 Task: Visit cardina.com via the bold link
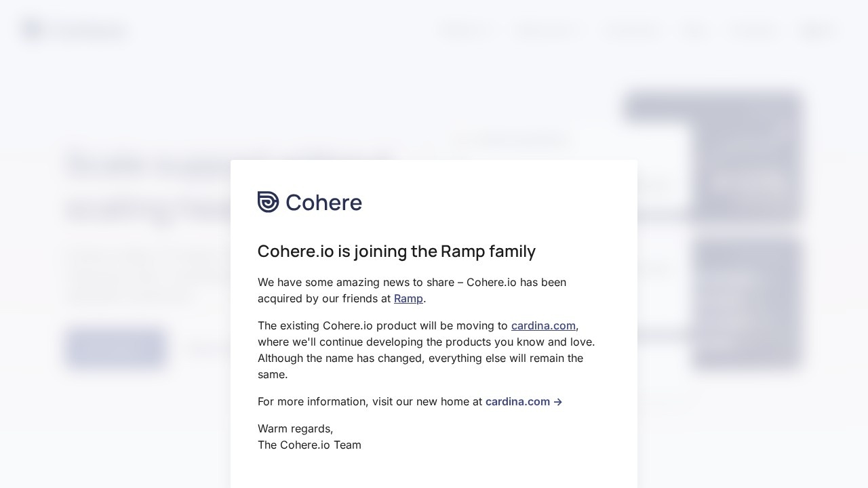[517, 401]
